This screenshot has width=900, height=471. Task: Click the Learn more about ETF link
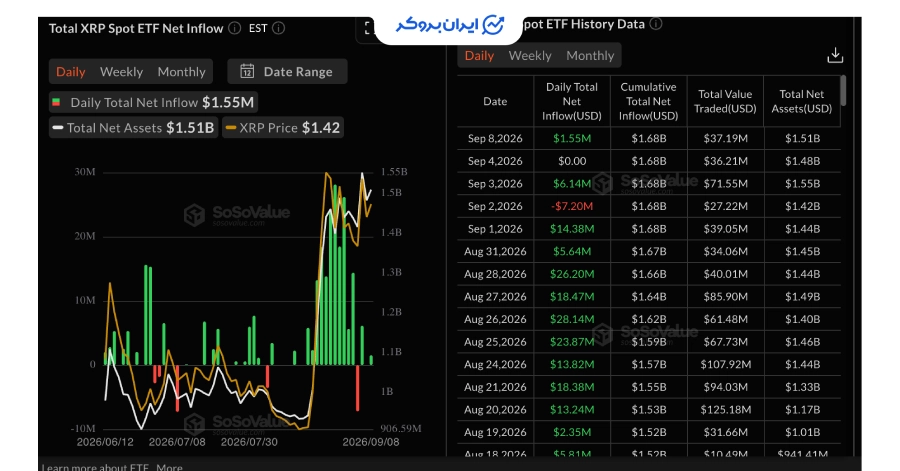coord(95,467)
